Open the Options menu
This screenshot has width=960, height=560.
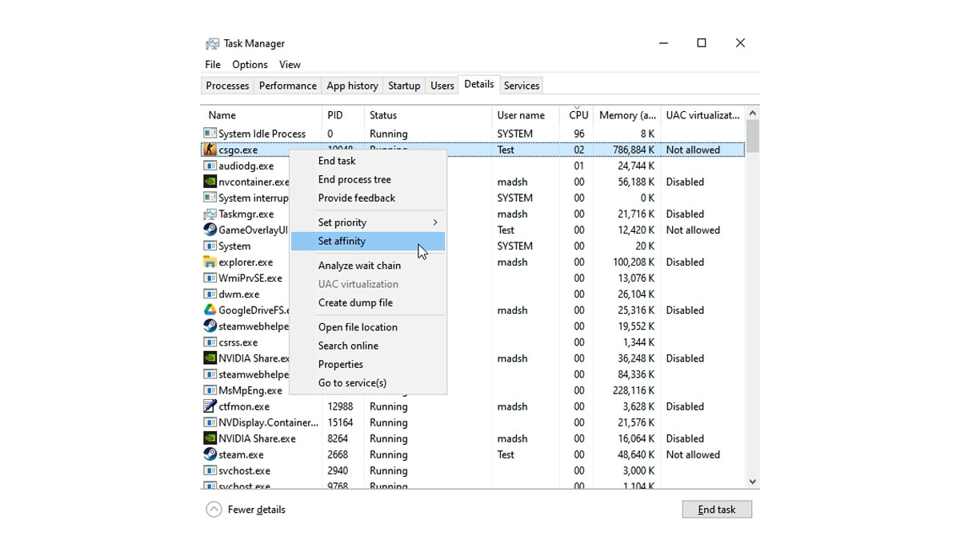250,65
